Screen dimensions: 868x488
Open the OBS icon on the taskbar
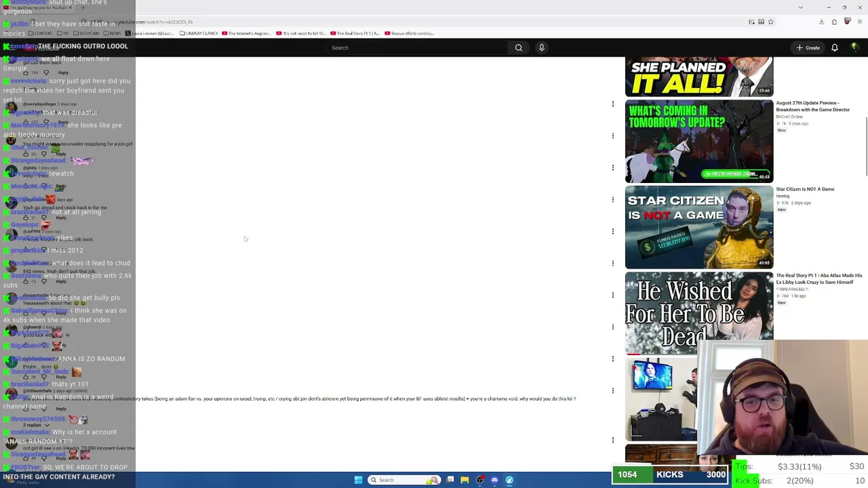pos(479,480)
